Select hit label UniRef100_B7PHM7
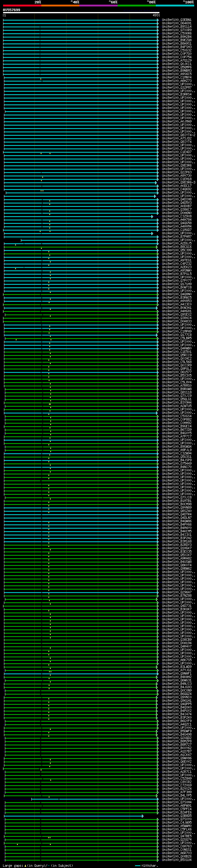 click(176, 236)
